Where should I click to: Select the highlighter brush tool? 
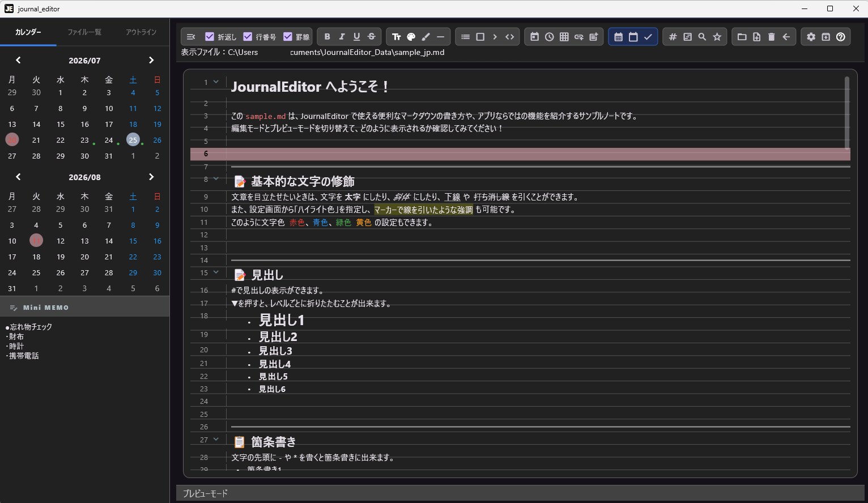point(426,37)
